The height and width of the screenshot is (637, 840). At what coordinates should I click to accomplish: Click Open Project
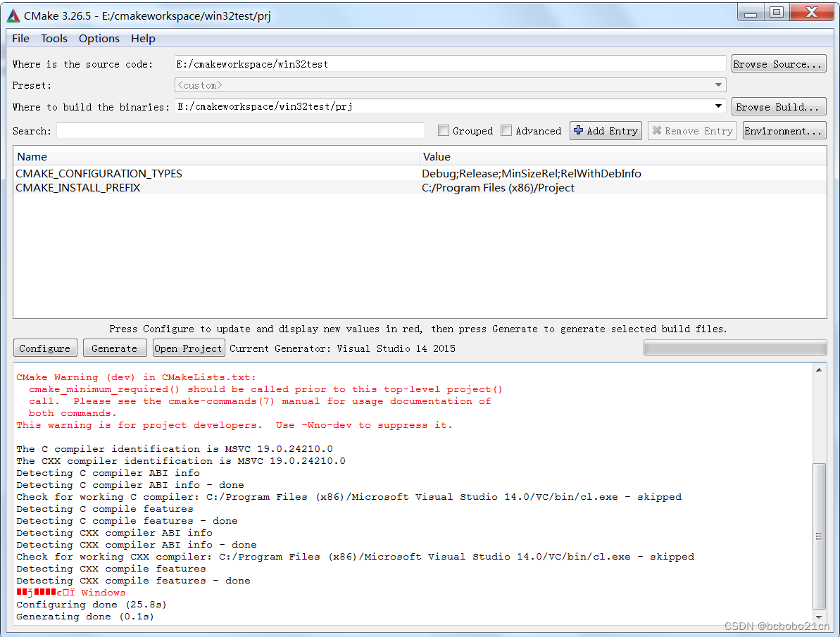188,347
